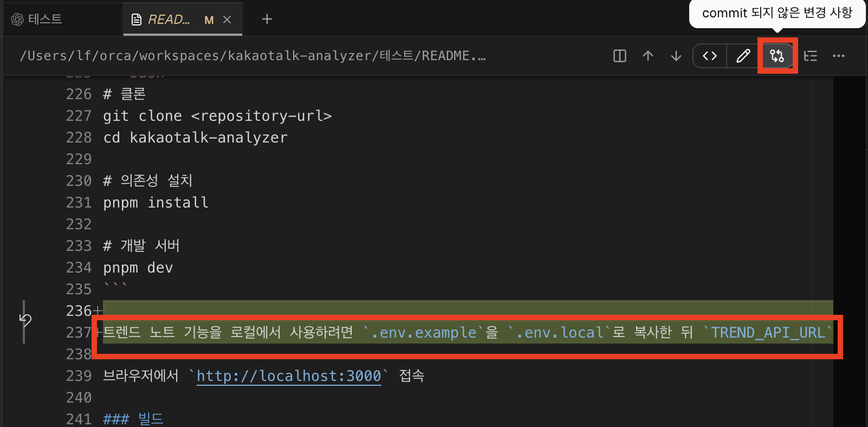The height and width of the screenshot is (427, 868).
Task: Click the added line about 트렌드 노트
Action: 468,333
